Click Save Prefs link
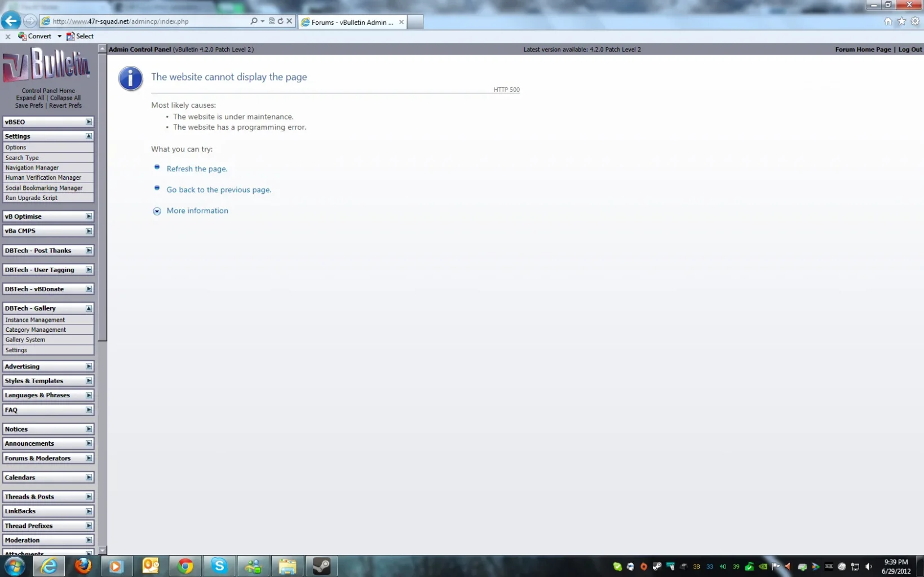924x577 pixels. pos(29,105)
